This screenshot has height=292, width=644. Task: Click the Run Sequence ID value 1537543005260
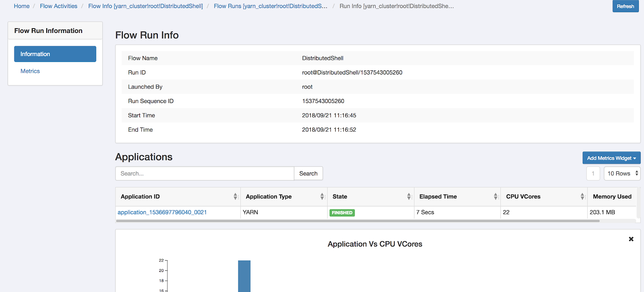(323, 101)
